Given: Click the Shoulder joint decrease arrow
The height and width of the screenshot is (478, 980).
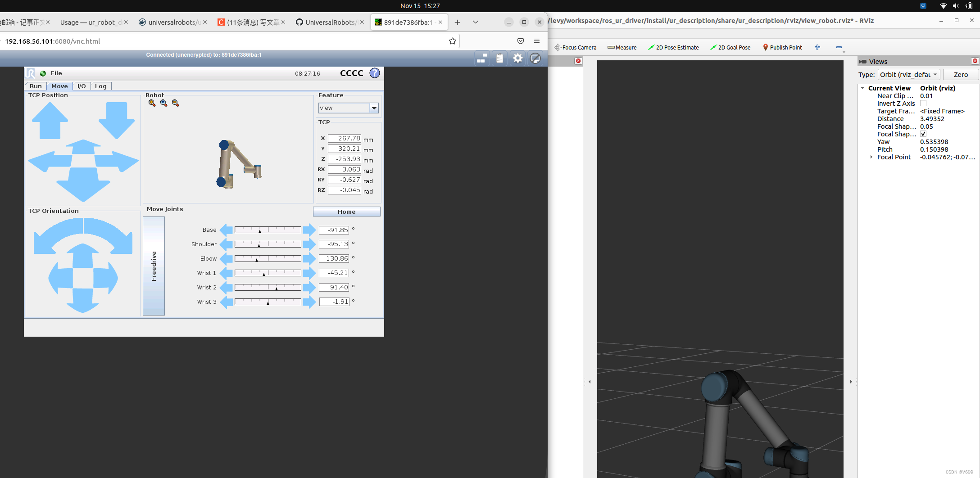Looking at the screenshot, I should (226, 244).
